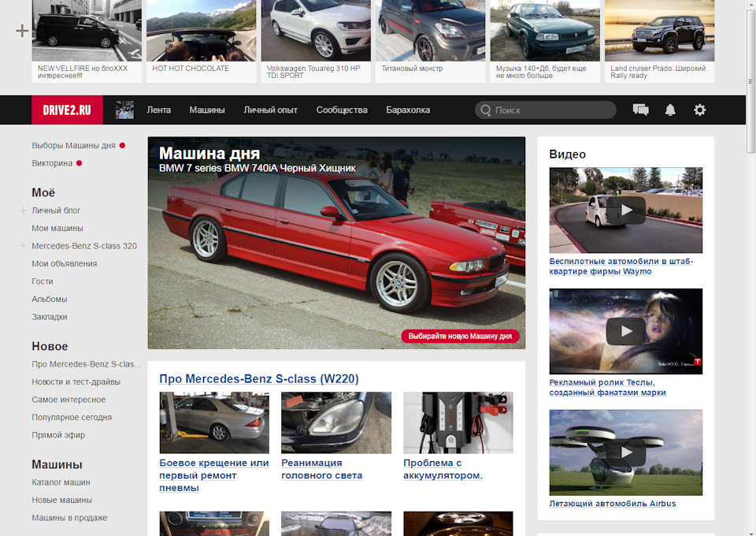Open the Викторина sidebar link
This screenshot has height=536, width=756.
point(52,163)
